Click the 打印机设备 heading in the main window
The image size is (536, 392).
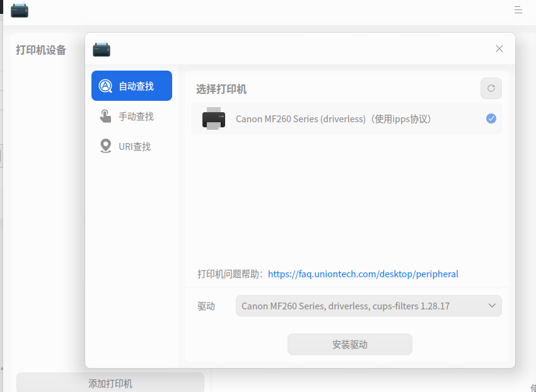tap(41, 50)
